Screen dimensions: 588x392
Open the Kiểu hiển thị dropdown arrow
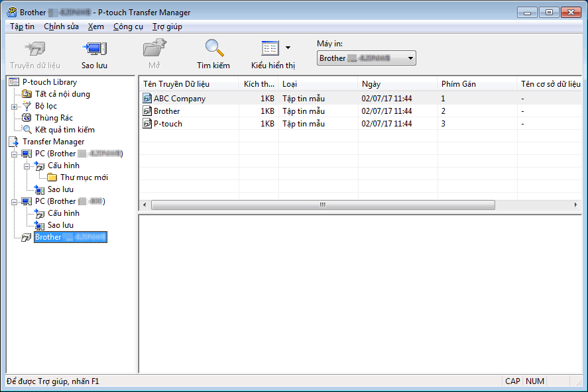[x=288, y=48]
